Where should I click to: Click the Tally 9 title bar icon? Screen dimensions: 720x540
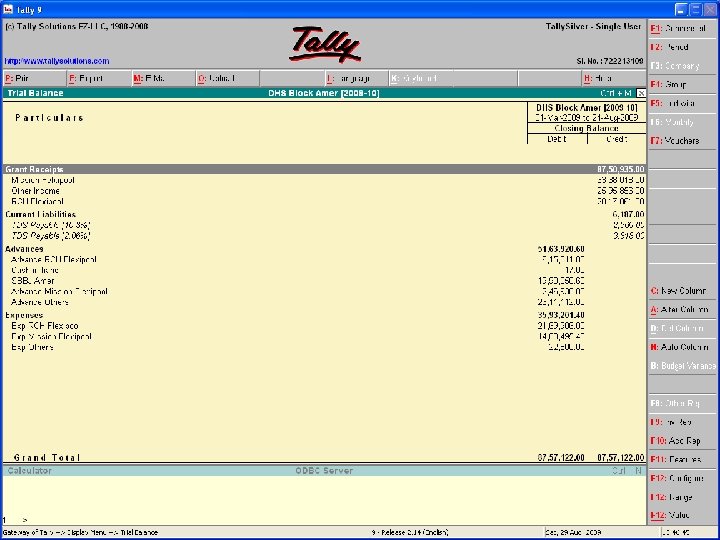(8, 10)
